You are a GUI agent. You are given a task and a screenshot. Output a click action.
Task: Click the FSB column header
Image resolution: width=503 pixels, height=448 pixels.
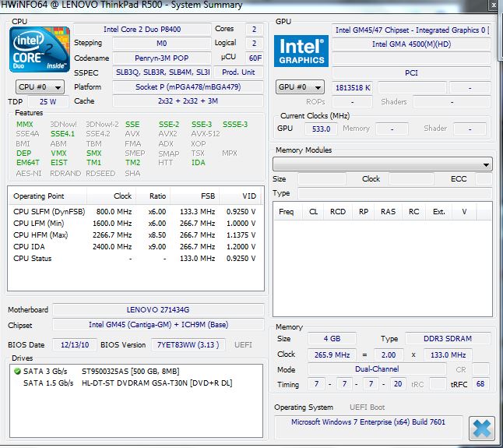tap(195, 196)
